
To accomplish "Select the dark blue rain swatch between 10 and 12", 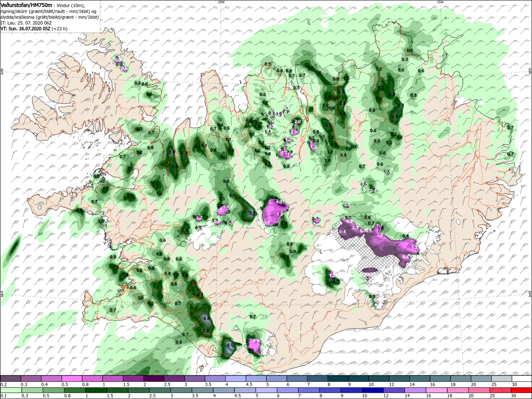I will pos(373,390).
